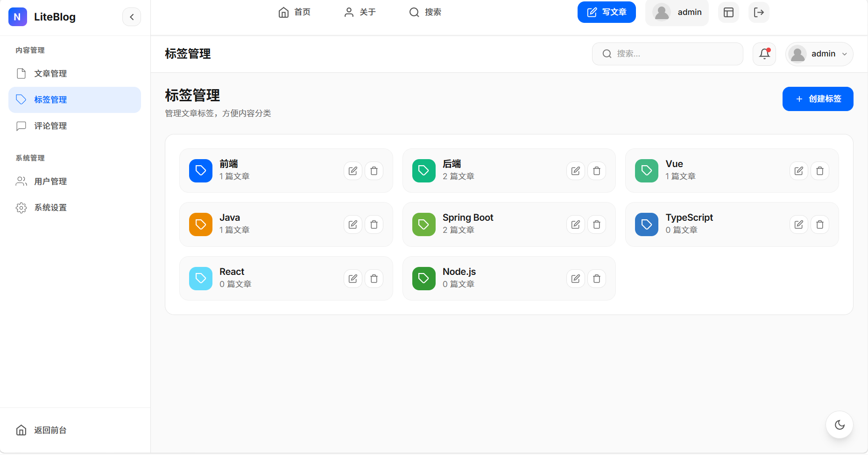Click the 创建标签 button
The image size is (868, 455).
[818, 99]
